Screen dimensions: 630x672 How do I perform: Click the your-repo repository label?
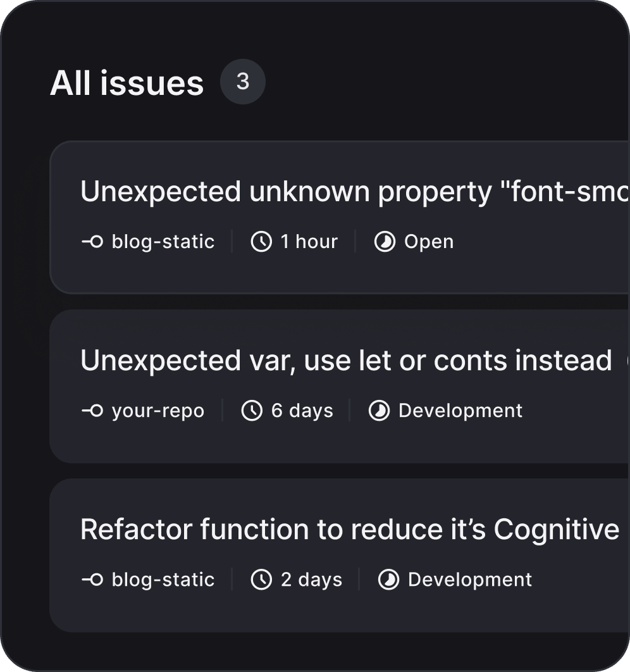[x=157, y=410]
